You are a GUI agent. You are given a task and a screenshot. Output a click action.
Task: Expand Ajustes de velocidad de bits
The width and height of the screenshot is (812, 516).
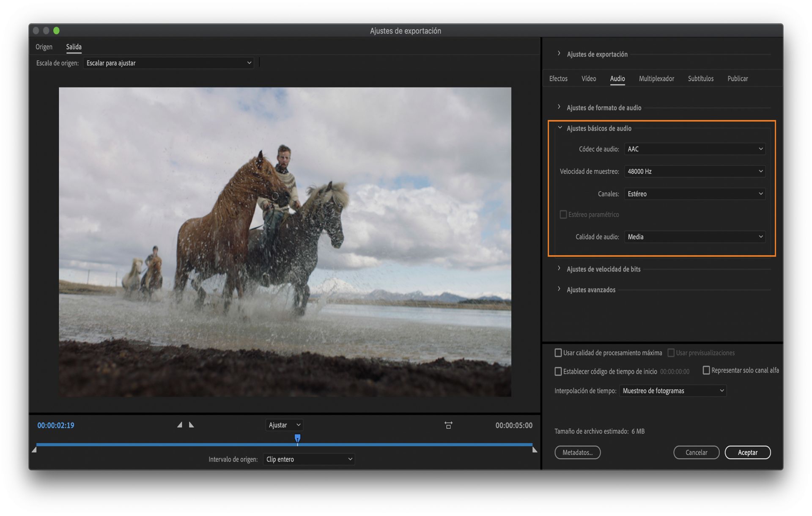point(559,269)
